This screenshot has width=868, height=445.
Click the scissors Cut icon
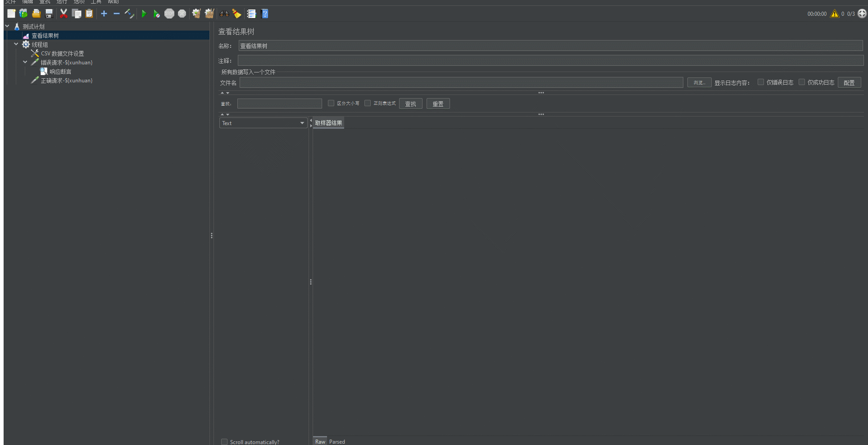64,14
